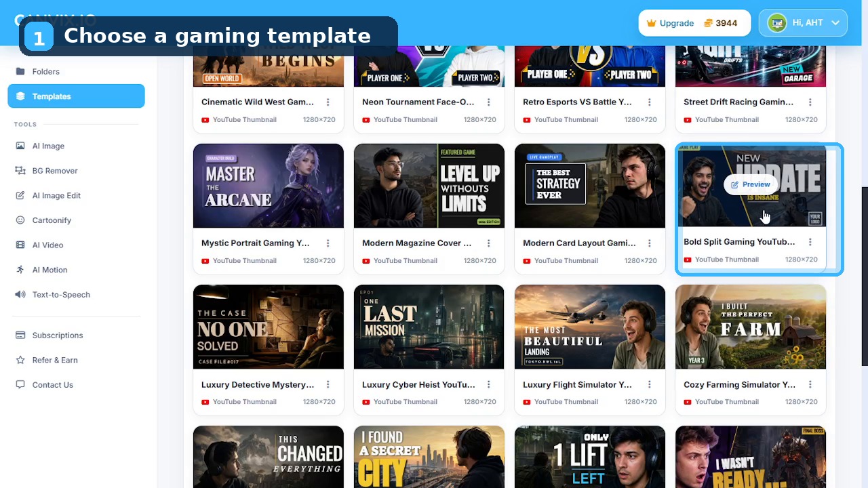Click the Text-to-Speech speaker icon
868x488 pixels.
click(x=20, y=294)
